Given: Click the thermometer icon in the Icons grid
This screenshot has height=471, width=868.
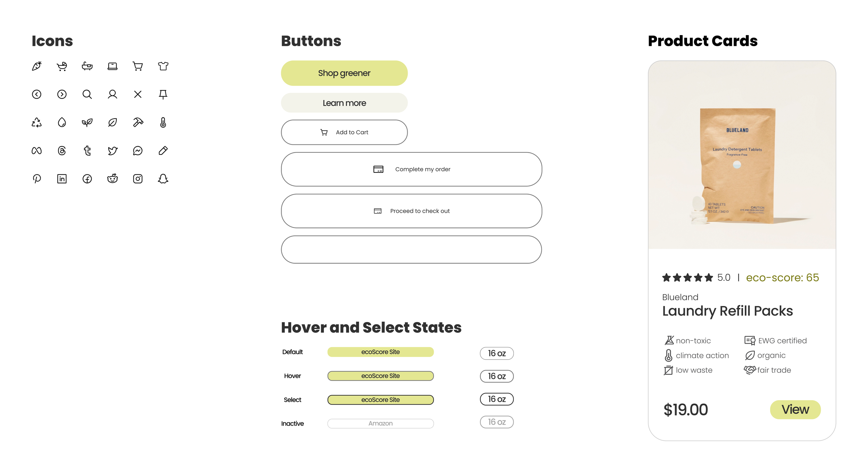Looking at the screenshot, I should [x=163, y=122].
